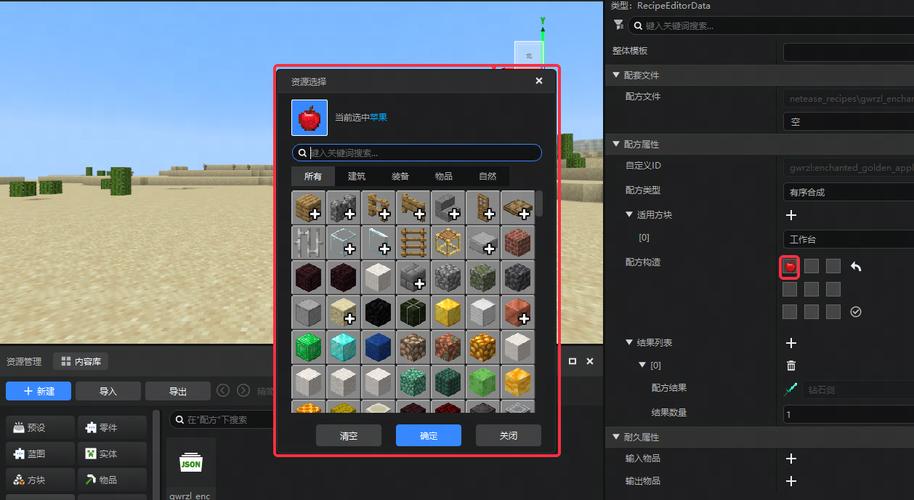Viewport: 914px width, 500px height.
Task: Choose the wooden ladder block
Action: [413, 242]
